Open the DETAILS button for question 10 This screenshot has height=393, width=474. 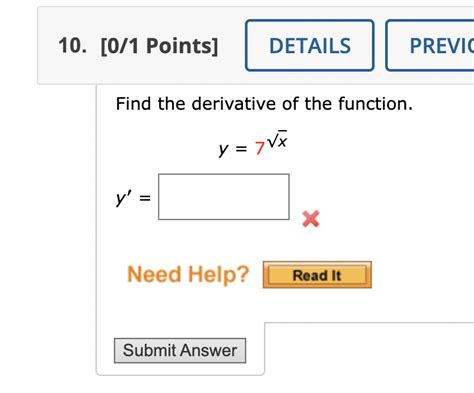point(310,45)
